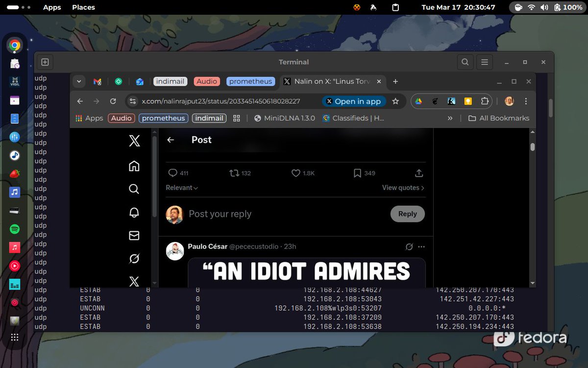588x368 pixels.
Task: Open the clock showing Tue Mar 17
Action: [x=459, y=7]
